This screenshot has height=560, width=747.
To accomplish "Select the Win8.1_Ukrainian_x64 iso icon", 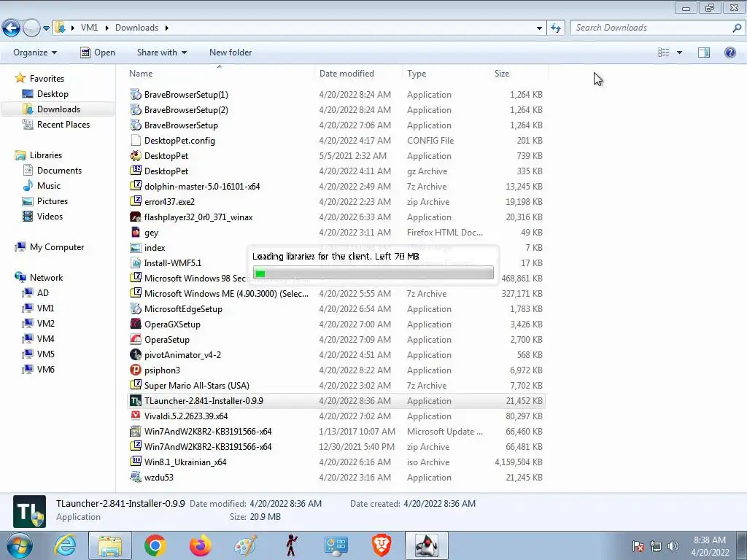I will (136, 462).
